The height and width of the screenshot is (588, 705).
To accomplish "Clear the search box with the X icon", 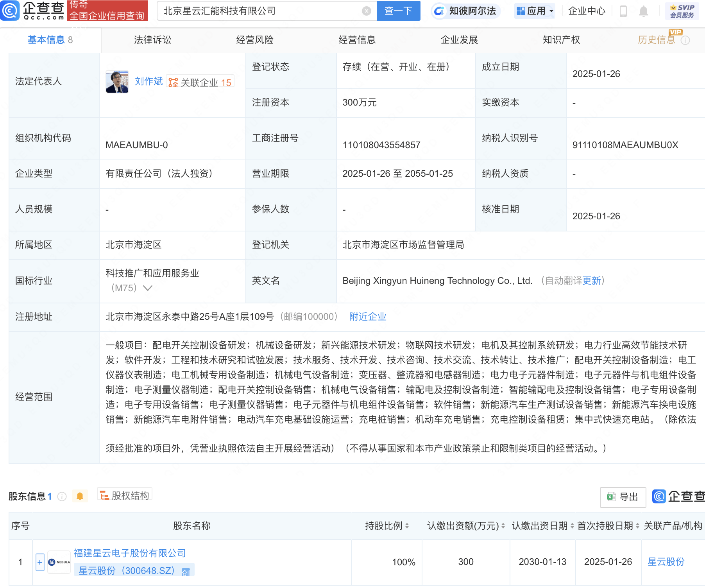I will tap(367, 11).
